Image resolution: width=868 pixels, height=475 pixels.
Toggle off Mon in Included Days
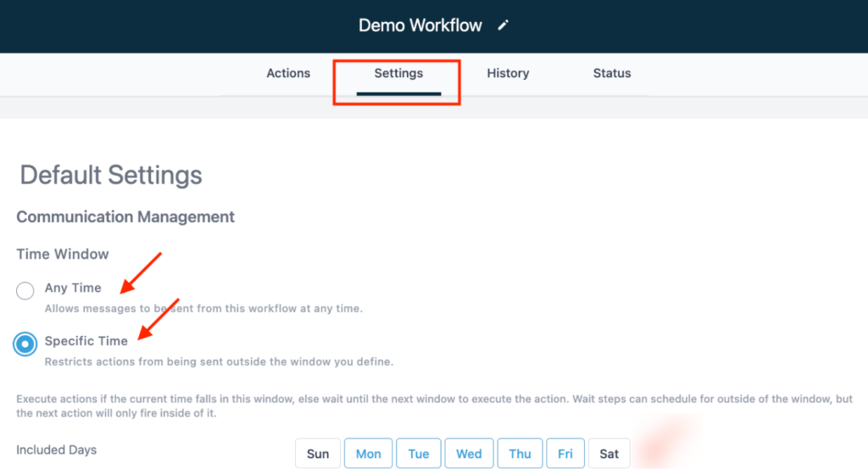tap(368, 454)
